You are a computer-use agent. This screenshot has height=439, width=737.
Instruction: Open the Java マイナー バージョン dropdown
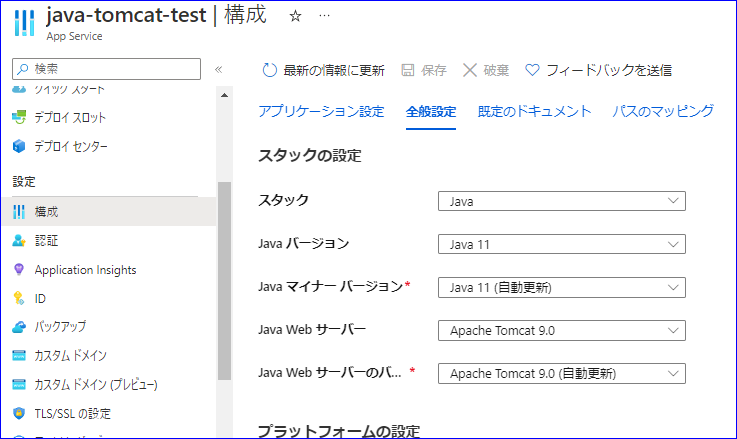click(562, 288)
